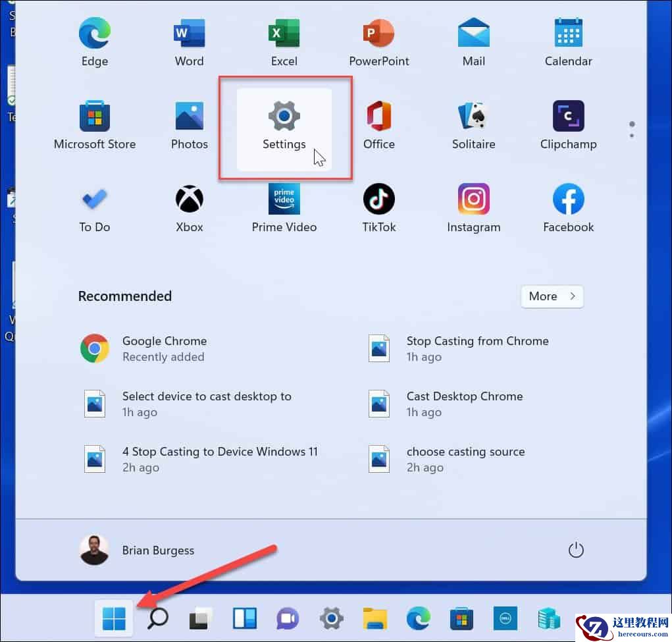Start PowerPoint
Viewport: 672px width, 642px height.
379,41
